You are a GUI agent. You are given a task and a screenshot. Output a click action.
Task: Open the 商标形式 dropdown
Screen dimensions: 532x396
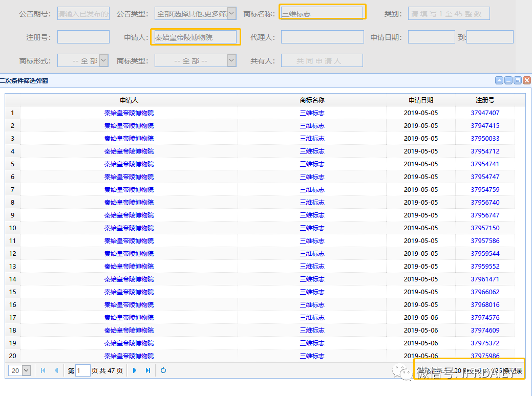click(x=104, y=61)
